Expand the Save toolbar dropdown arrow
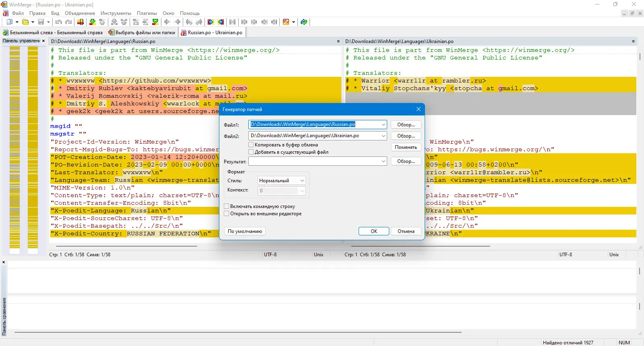 pyautogui.click(x=48, y=22)
